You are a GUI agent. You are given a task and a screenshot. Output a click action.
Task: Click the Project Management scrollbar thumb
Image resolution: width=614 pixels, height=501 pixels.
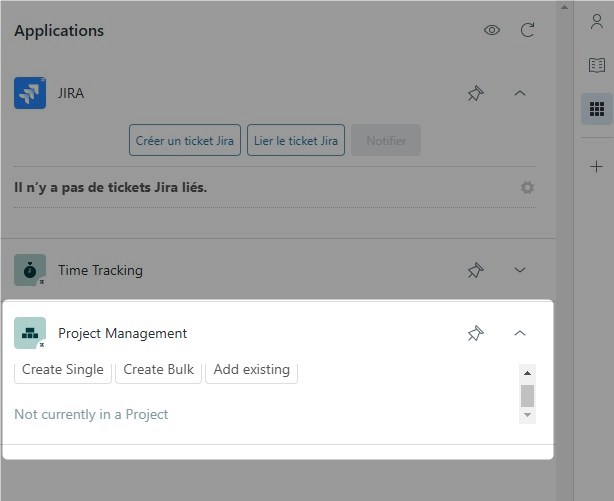coord(527,396)
